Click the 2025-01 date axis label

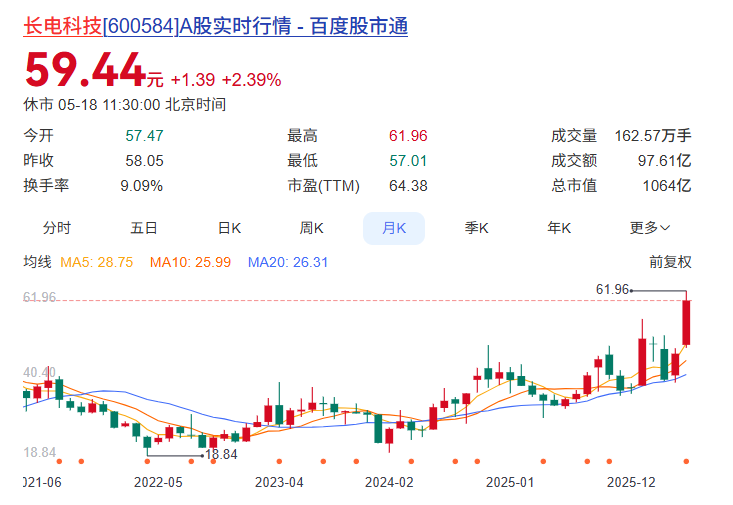point(510,482)
